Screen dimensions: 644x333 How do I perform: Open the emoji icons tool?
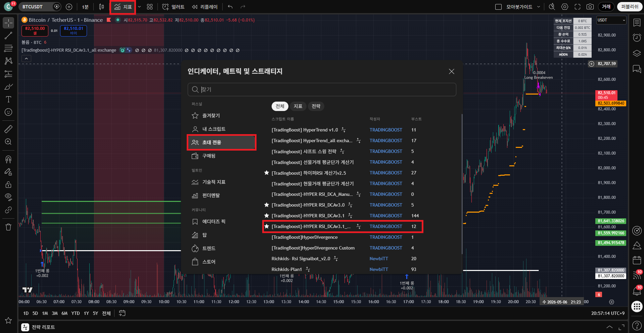8,112
